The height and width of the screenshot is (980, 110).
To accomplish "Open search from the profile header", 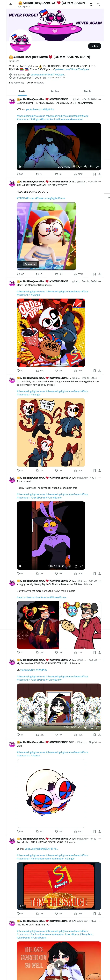I will [98, 5].
